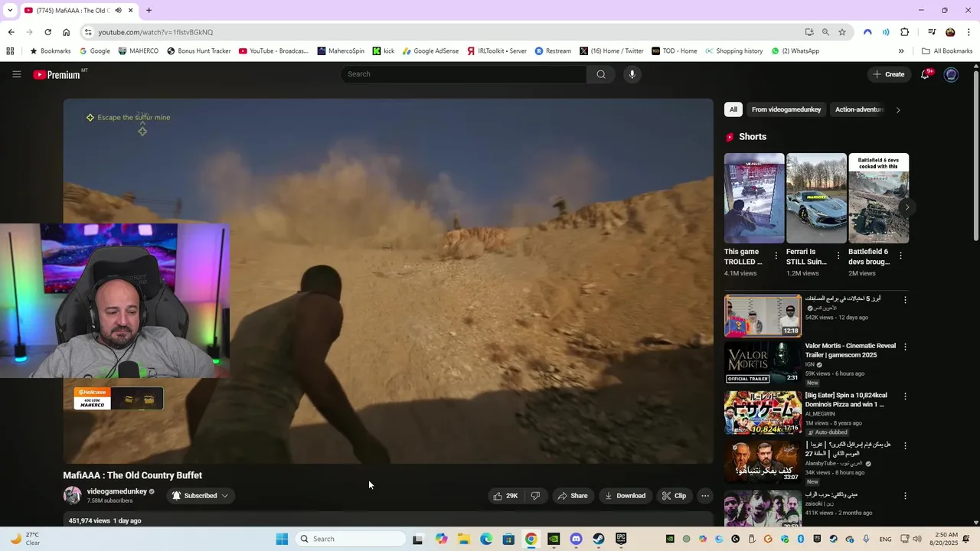
Task: Share the MafiAAA video
Action: pyautogui.click(x=573, y=496)
